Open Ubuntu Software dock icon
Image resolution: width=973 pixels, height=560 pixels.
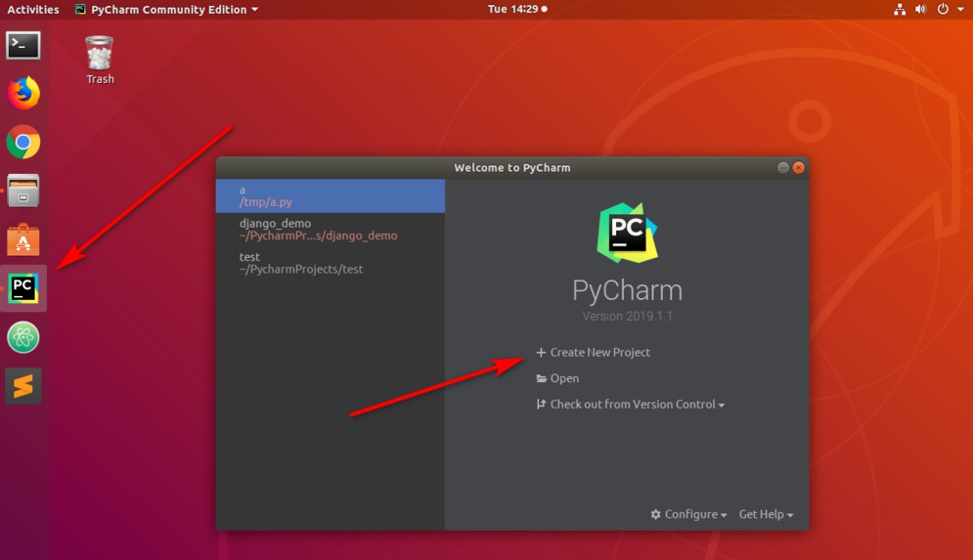(x=22, y=239)
